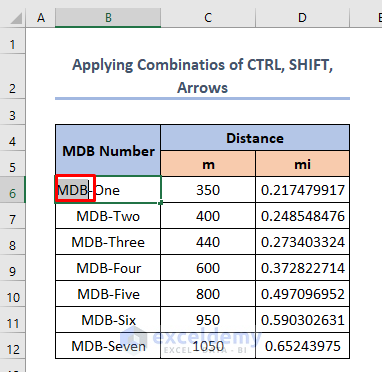Click the title cell 'Applying Combinatios of CTRL, SHIFT, Arrows'
Screen dimensions: 382x372
coord(202,76)
